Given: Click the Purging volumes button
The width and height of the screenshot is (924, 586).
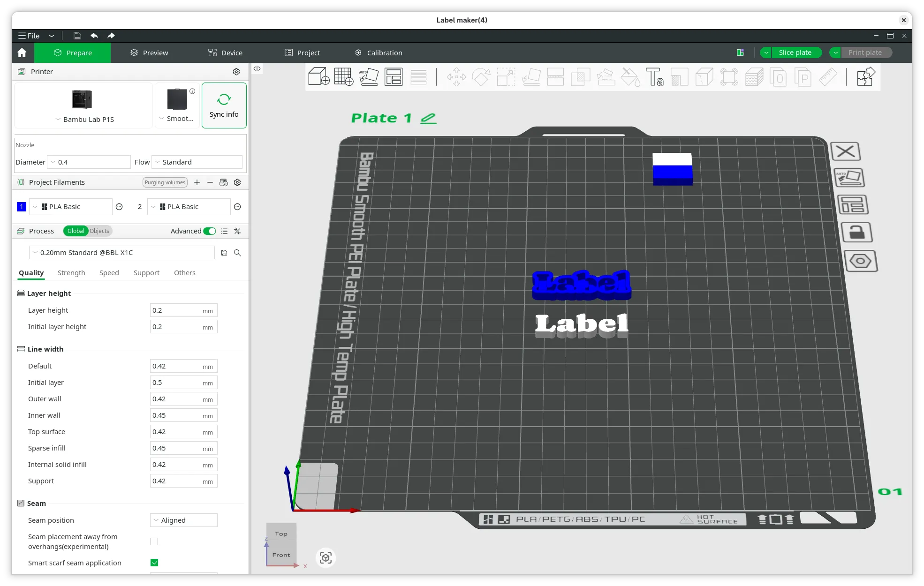Looking at the screenshot, I should [165, 182].
